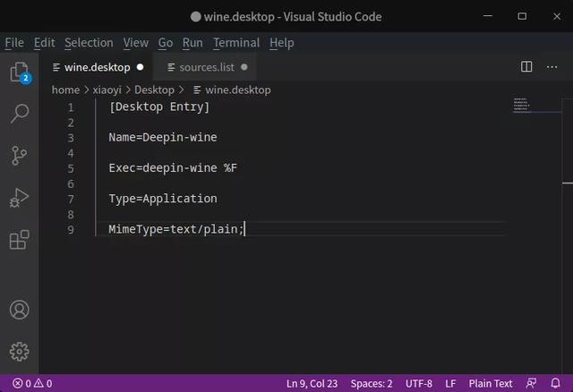Image resolution: width=573 pixels, height=392 pixels.
Task: Click Ln 9, Col 23 to go to line
Action: (x=312, y=383)
